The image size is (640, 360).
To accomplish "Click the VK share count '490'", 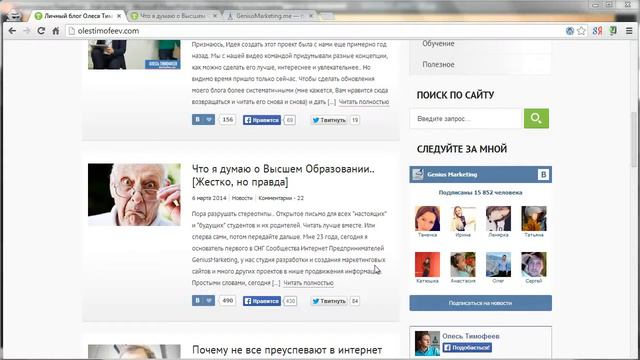I will point(227,301).
